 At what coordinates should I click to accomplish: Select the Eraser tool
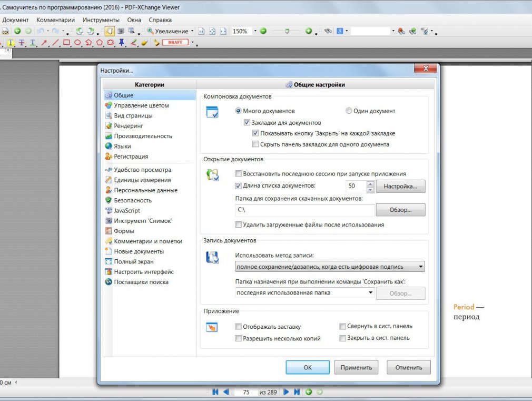pyautogui.click(x=144, y=43)
